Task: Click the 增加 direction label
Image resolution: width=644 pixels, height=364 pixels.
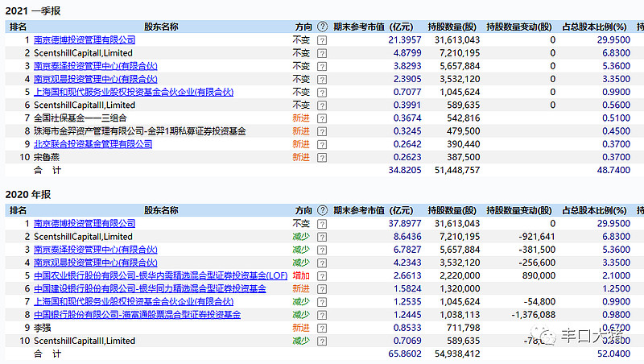Action: [301, 275]
